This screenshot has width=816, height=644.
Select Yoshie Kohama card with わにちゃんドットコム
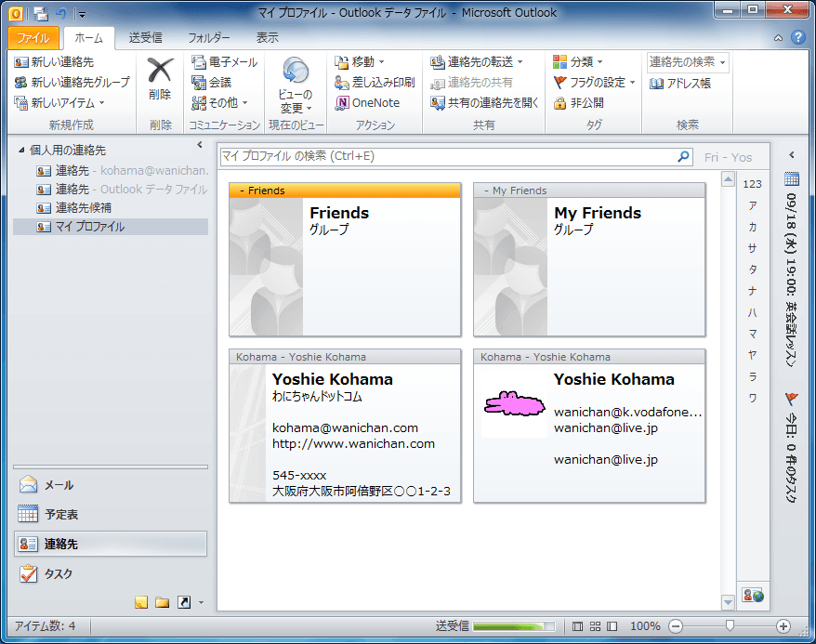point(345,426)
